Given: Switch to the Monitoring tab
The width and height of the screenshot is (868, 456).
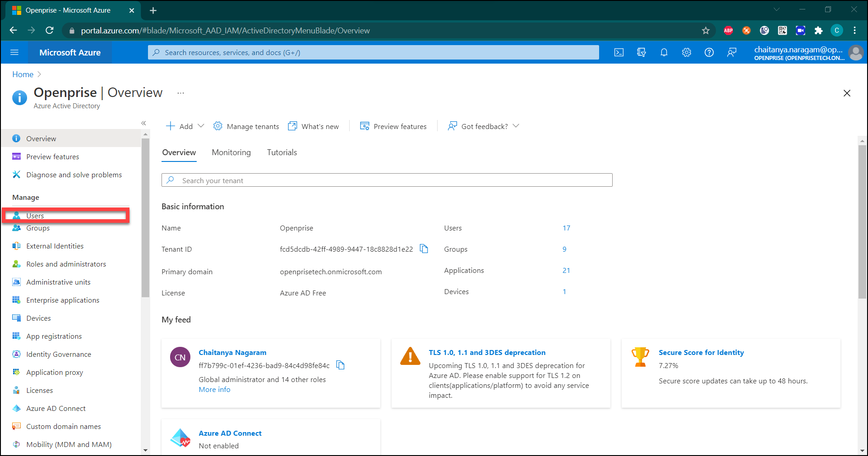Looking at the screenshot, I should 231,152.
